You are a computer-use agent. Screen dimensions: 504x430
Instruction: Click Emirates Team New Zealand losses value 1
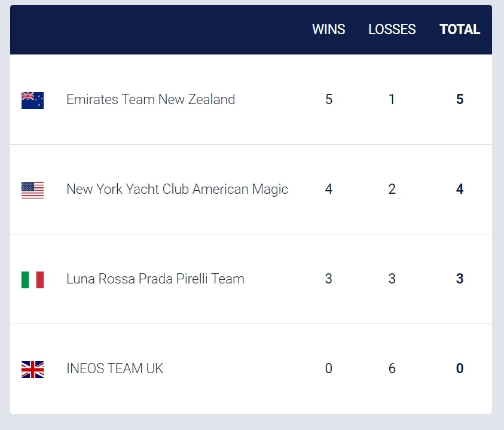(x=392, y=99)
